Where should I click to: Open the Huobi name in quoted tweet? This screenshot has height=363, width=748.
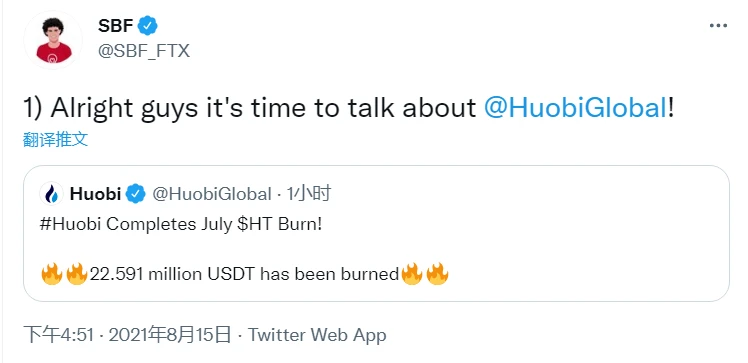coord(95,194)
